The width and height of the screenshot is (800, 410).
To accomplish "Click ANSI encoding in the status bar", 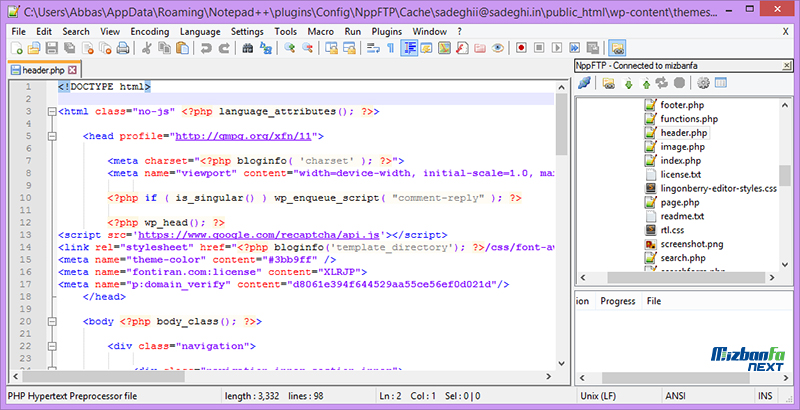I will click(676, 396).
